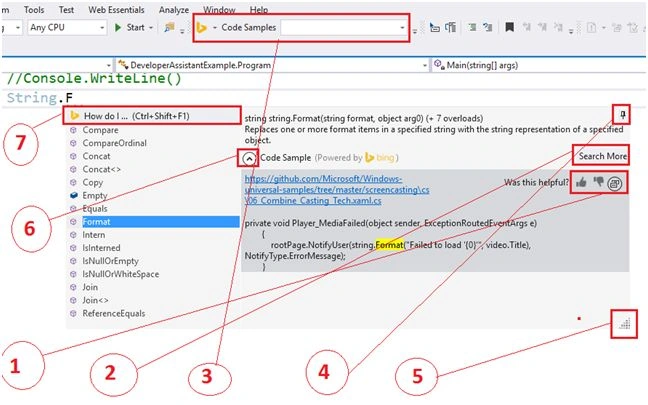648x405 pixels.
Task: Click the previous bookmark toolbar icon
Action: point(526,28)
